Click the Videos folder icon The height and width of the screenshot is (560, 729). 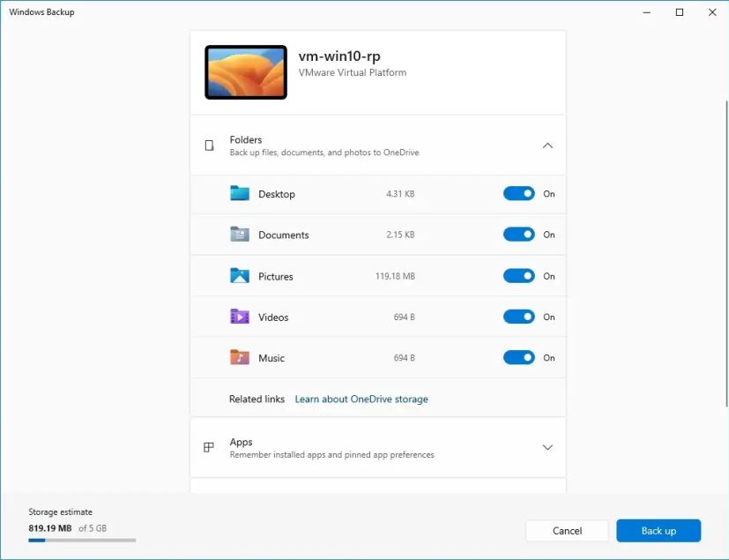[240, 317]
